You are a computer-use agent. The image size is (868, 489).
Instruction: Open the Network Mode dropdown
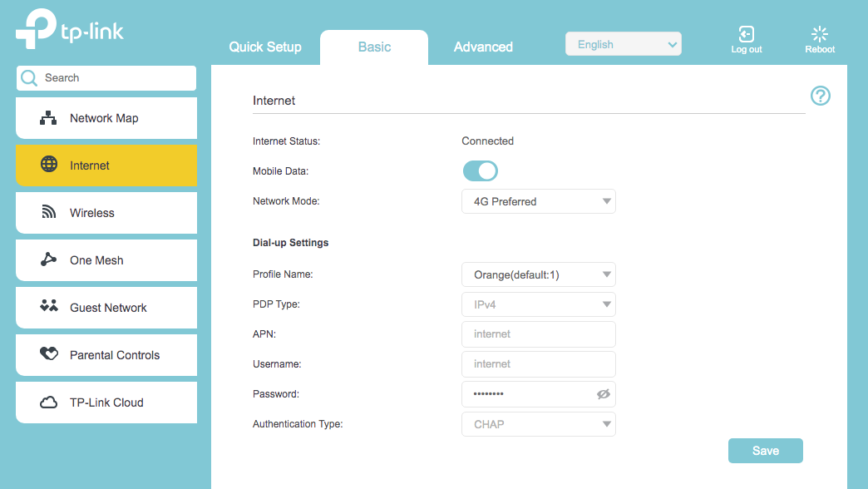(x=538, y=201)
